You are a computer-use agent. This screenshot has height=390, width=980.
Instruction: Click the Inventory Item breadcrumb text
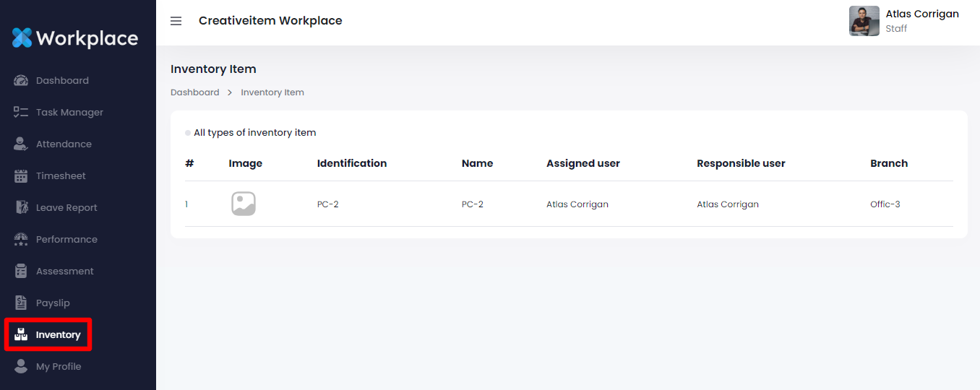tap(272, 92)
